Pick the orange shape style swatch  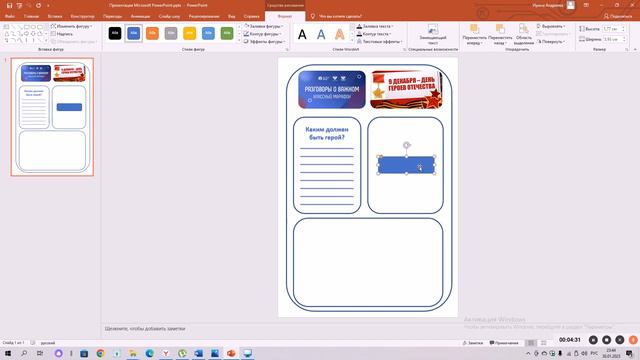pyautogui.click(x=152, y=33)
